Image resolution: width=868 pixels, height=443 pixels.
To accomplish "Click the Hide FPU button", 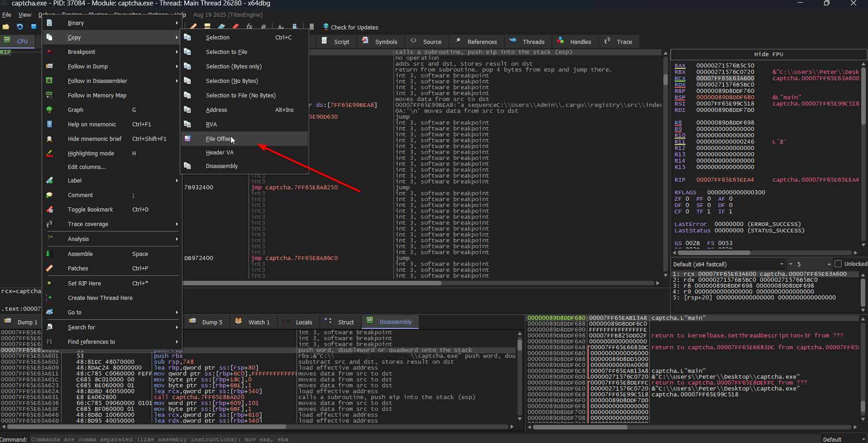I will click(768, 54).
